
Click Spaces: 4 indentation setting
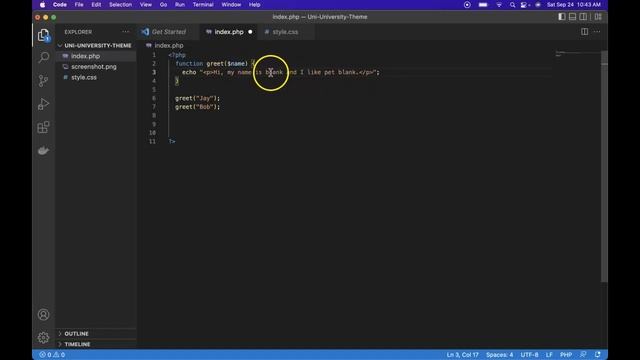coord(499,355)
